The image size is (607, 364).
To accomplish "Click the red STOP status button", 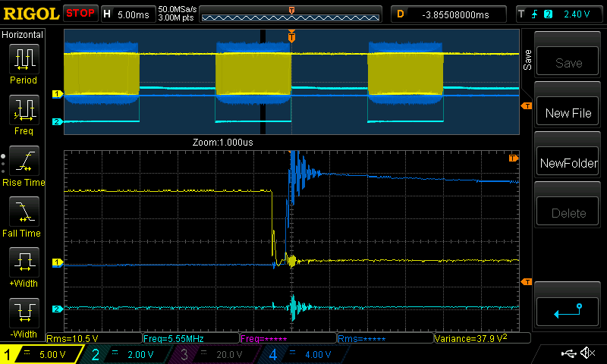I will coord(80,14).
